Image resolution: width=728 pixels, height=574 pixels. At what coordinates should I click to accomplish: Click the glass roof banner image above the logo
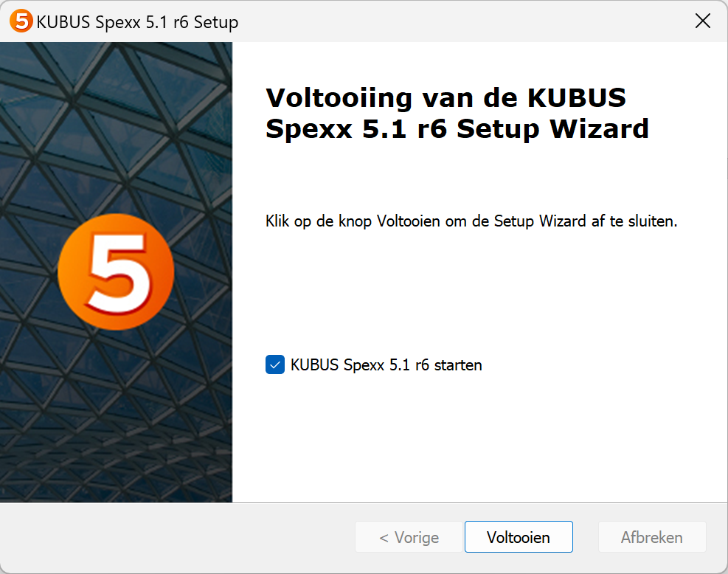click(x=116, y=125)
